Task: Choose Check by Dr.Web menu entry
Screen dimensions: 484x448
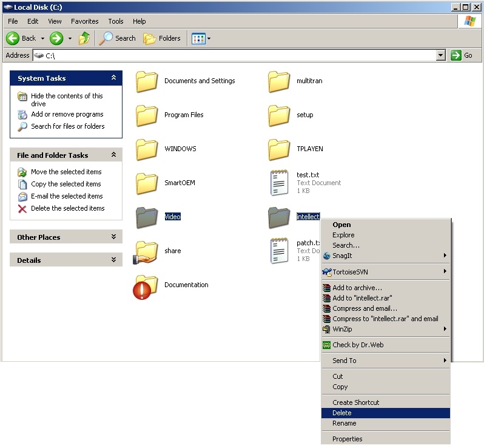Action: point(358,345)
